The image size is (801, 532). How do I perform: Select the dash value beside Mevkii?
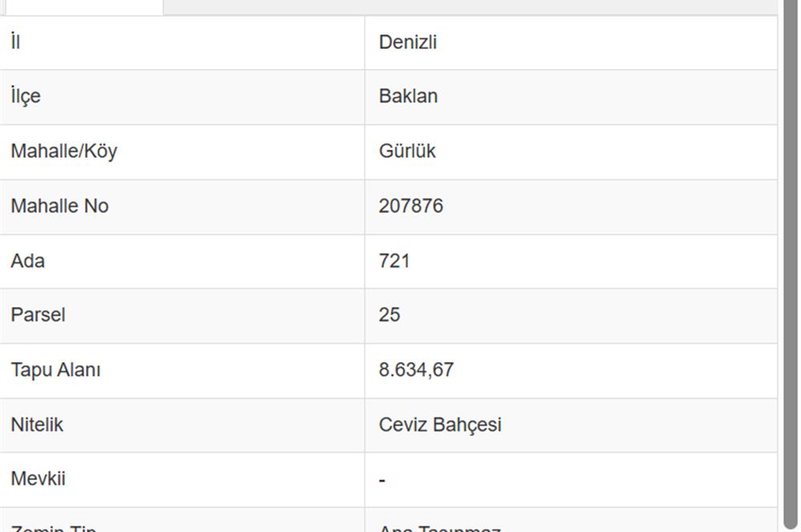coord(382,480)
